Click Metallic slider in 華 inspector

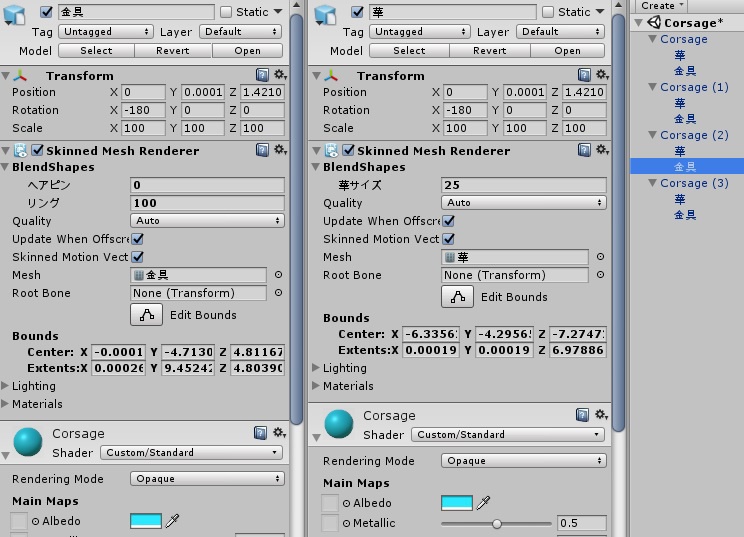tap(496, 524)
